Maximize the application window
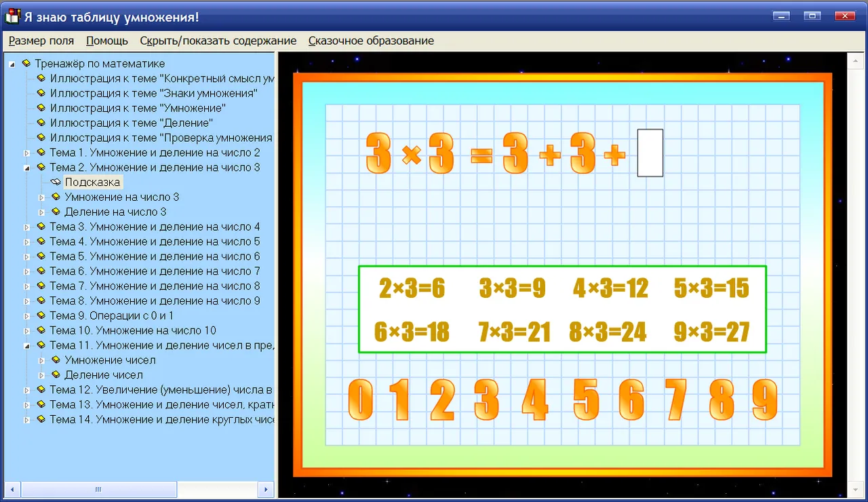This screenshot has width=868, height=502. [x=812, y=16]
